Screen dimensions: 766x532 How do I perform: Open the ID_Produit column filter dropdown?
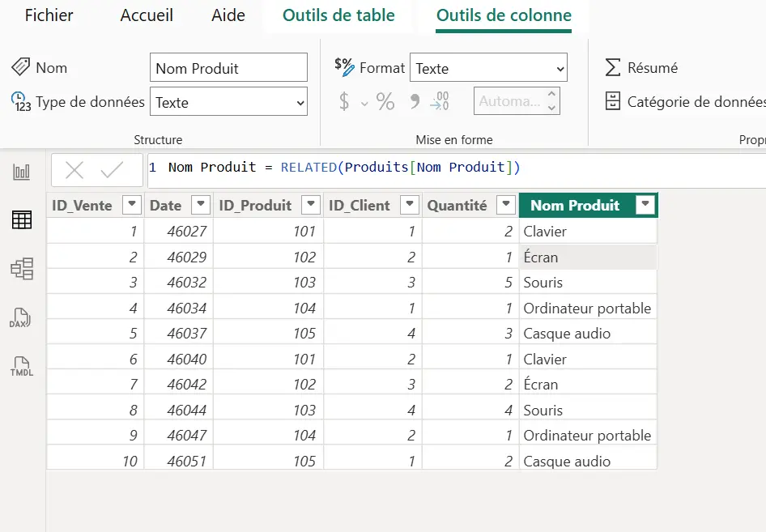[x=311, y=204]
